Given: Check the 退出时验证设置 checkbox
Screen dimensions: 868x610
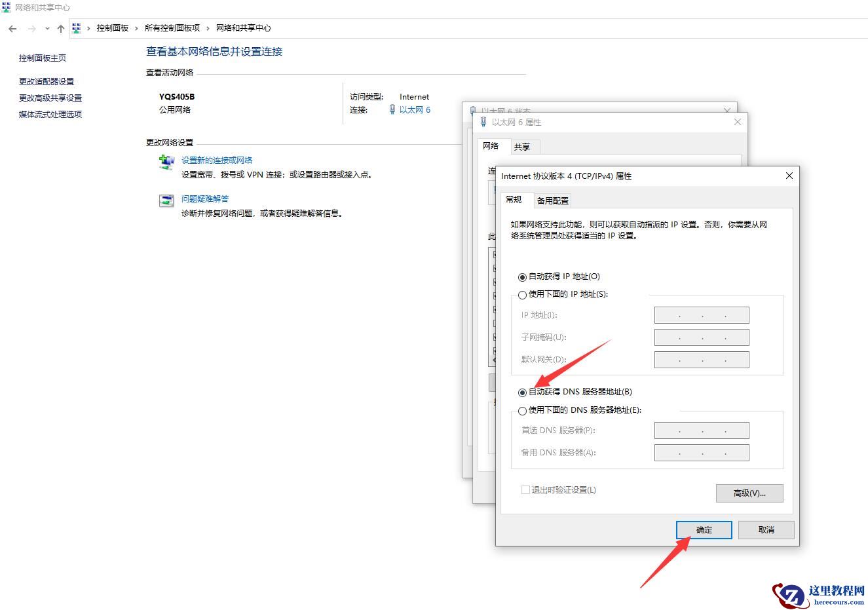Looking at the screenshot, I should [x=525, y=489].
